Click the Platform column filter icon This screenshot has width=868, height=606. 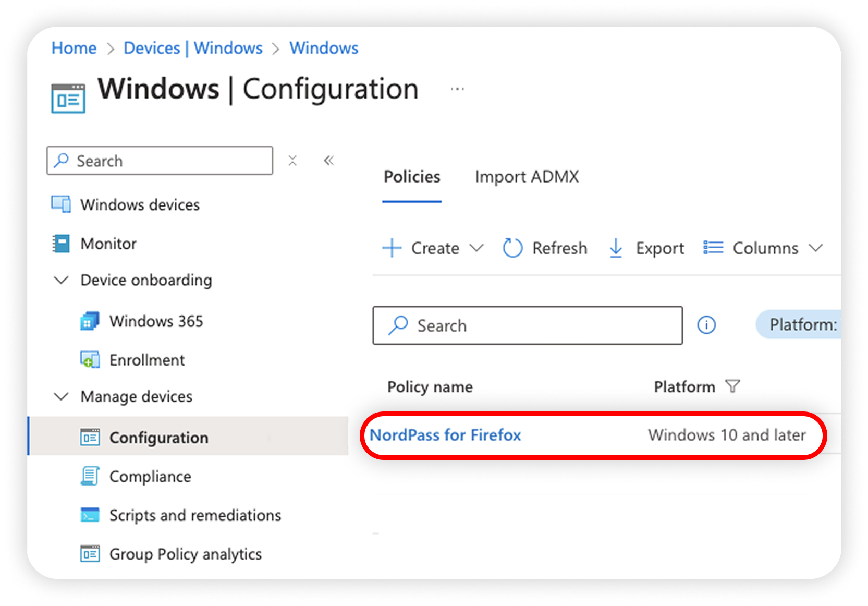pos(732,386)
